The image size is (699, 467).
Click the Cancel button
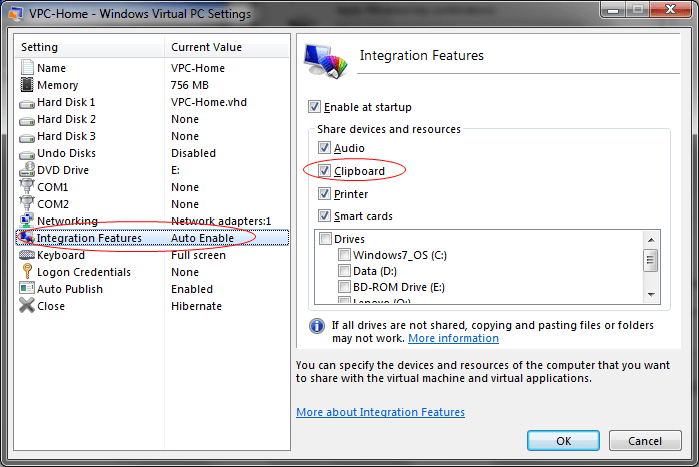point(645,441)
